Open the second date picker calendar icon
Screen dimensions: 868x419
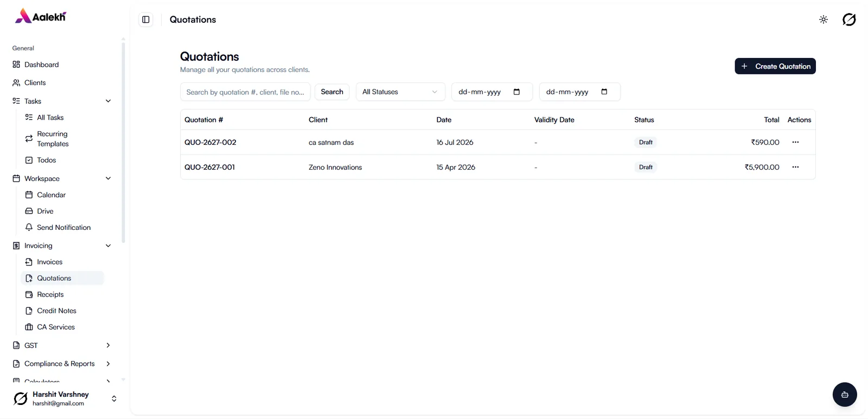[x=604, y=92]
